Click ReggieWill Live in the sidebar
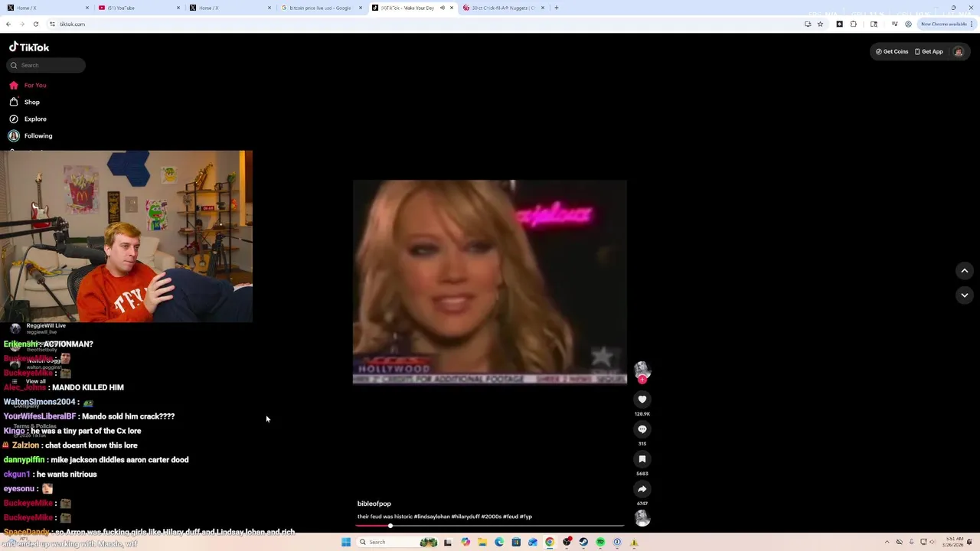980x551 pixels. (x=46, y=325)
